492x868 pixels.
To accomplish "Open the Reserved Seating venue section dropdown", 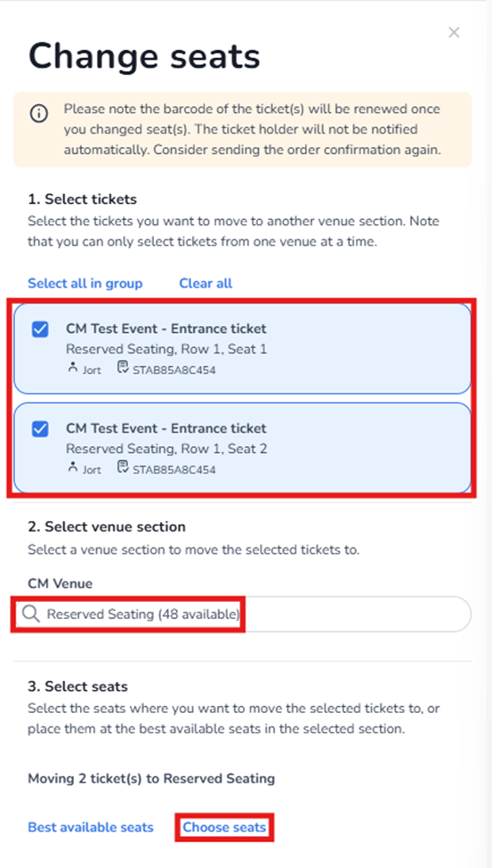I will click(x=242, y=614).
